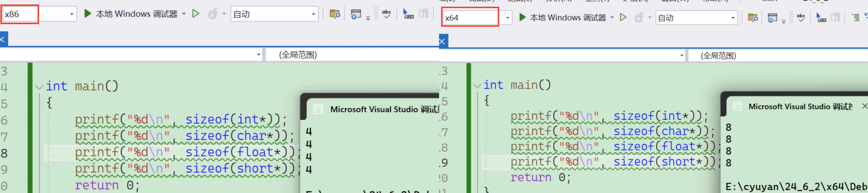Click sizeof(int*) line in x64 editor

coord(610,116)
